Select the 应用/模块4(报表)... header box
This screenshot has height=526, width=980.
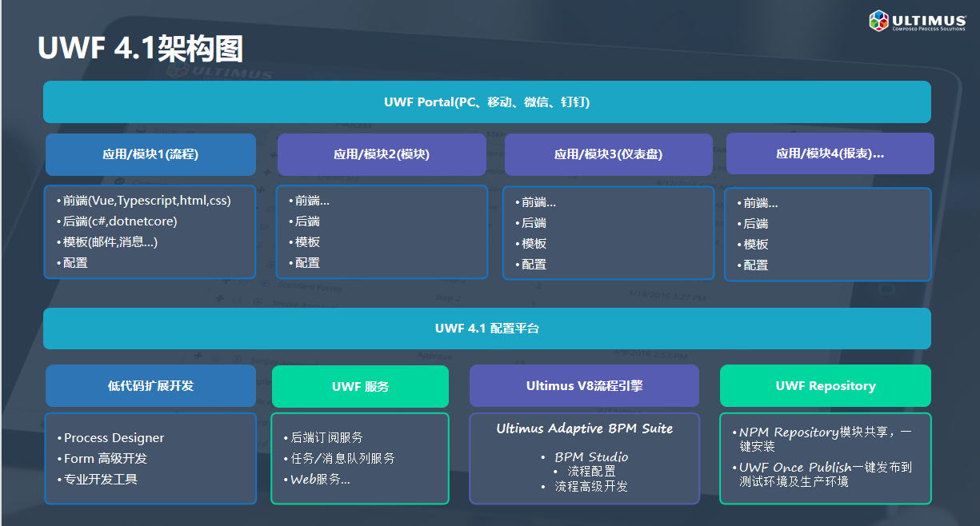coord(830,153)
